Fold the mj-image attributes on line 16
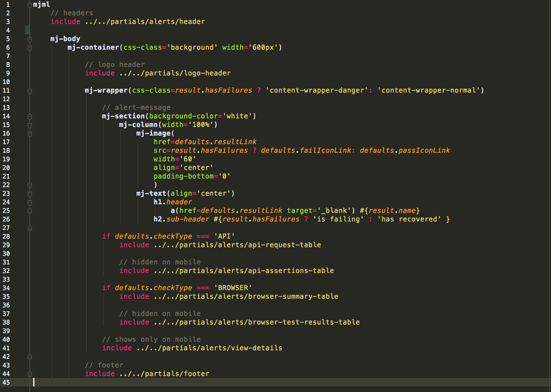 [x=30, y=134]
